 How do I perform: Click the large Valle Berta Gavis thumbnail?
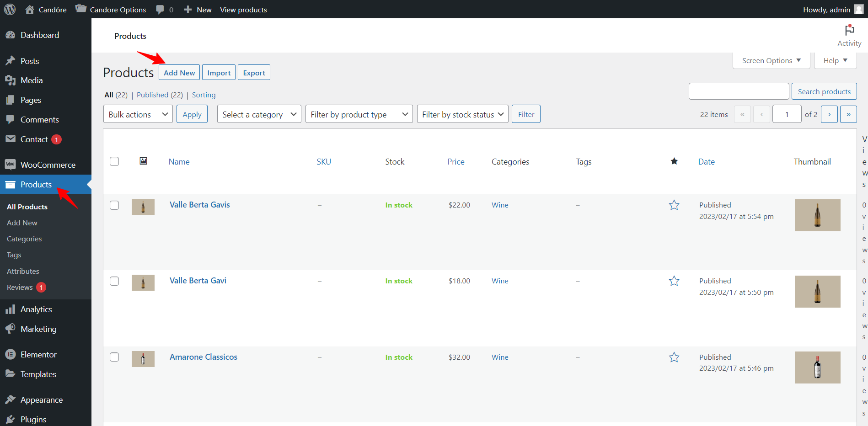[818, 215]
